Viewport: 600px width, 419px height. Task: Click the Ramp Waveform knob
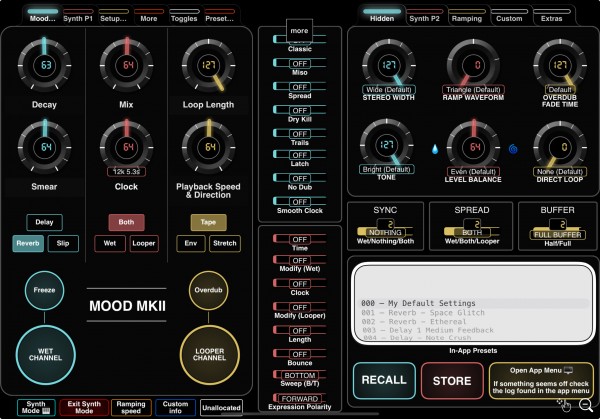pos(473,65)
